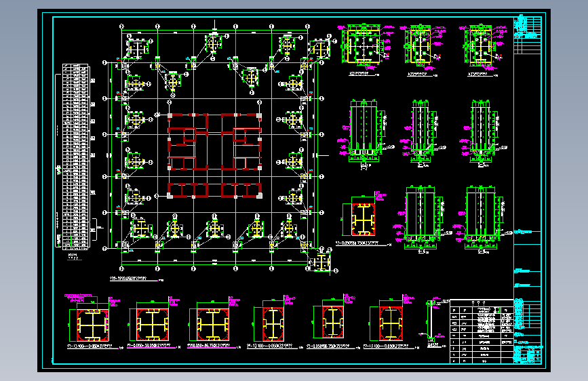The image size is (588, 381).
Task: Select the red core wall plan in drawing center
Action: (215, 155)
